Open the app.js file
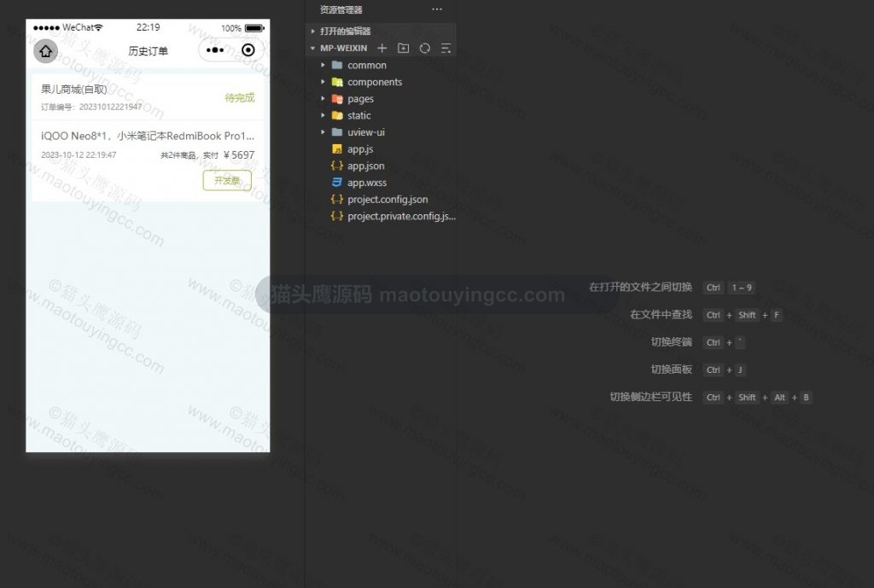The image size is (874, 588). pyautogui.click(x=360, y=148)
